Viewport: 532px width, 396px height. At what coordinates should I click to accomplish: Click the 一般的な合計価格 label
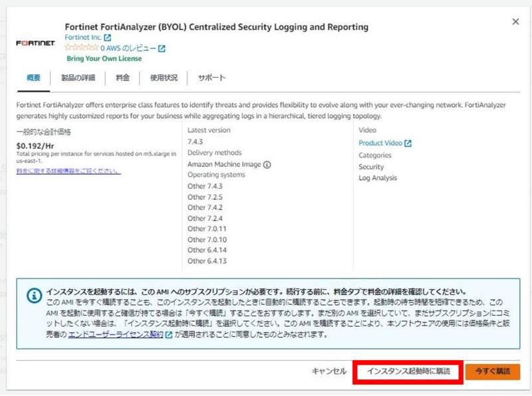[x=43, y=132]
